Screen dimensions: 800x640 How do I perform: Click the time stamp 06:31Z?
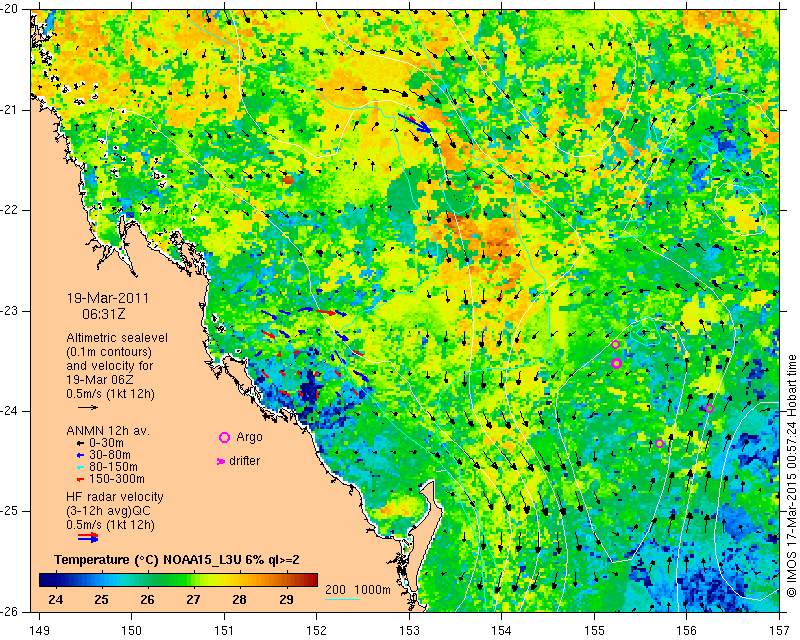pos(104,314)
